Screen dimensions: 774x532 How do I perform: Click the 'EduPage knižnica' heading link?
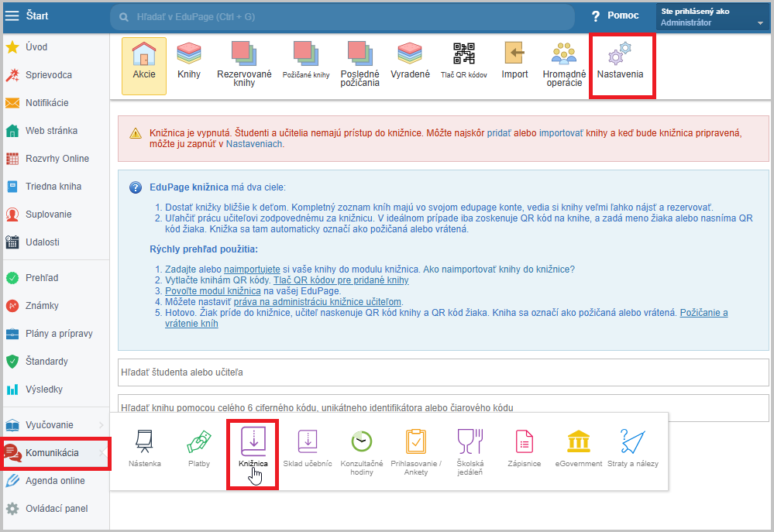(x=189, y=187)
